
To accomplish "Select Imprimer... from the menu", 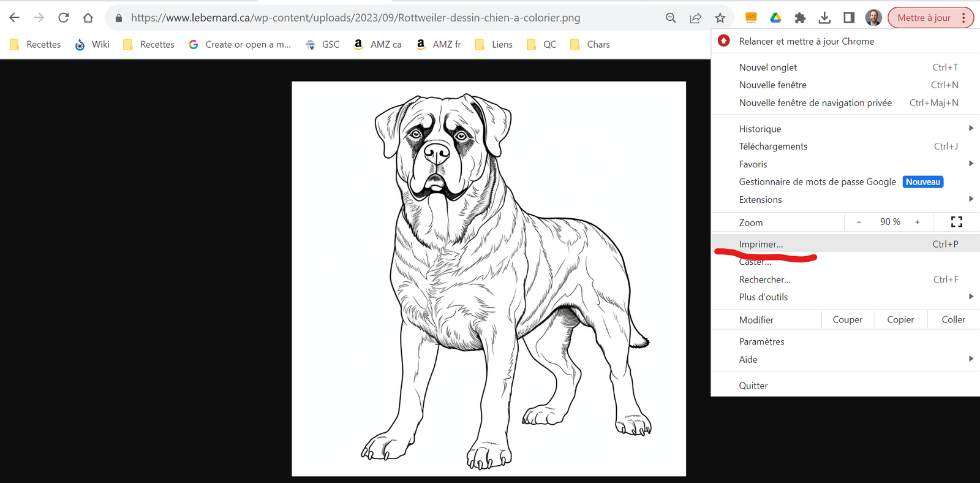I will tap(761, 244).
